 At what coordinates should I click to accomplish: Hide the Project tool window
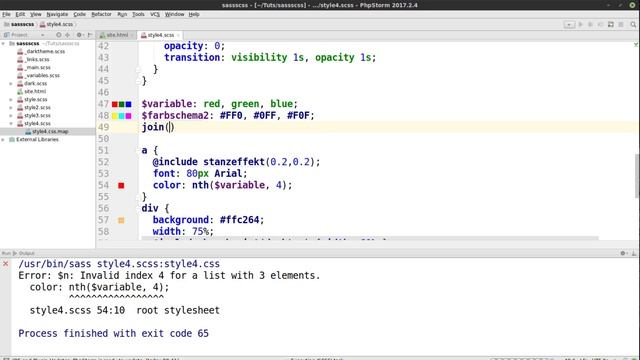[x=90, y=35]
